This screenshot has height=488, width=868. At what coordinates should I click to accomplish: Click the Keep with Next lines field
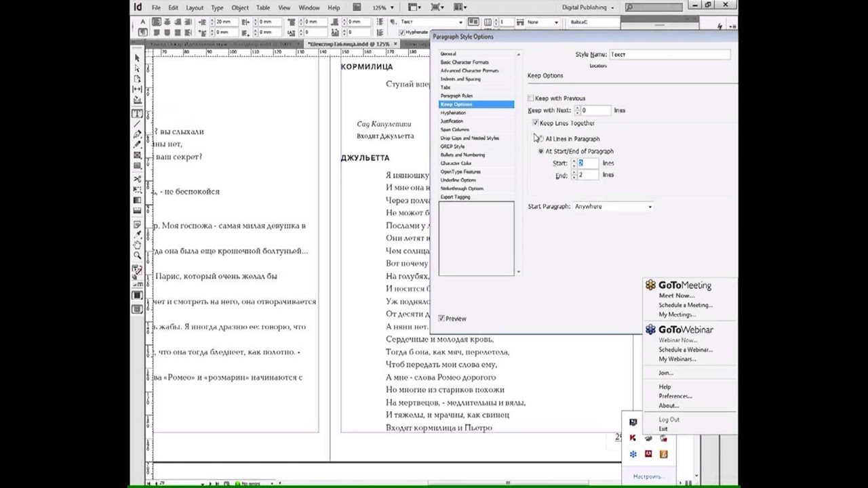pos(595,110)
